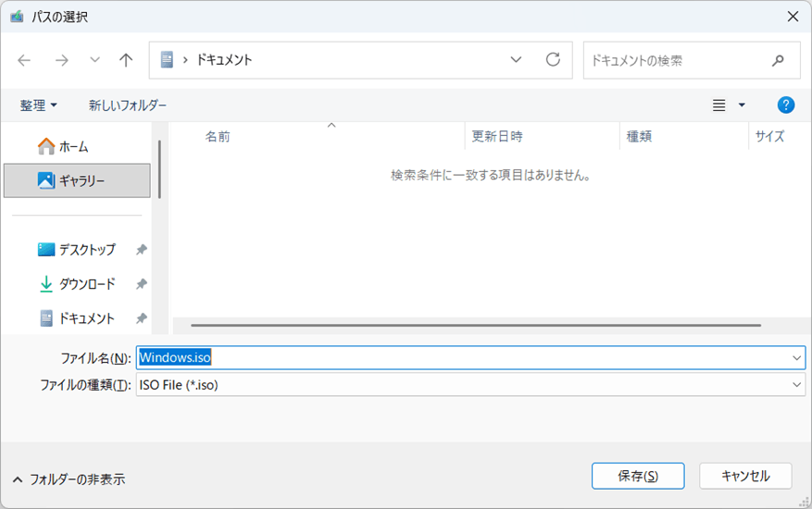Click the back navigation arrow
The height and width of the screenshot is (509, 812).
pyautogui.click(x=24, y=60)
